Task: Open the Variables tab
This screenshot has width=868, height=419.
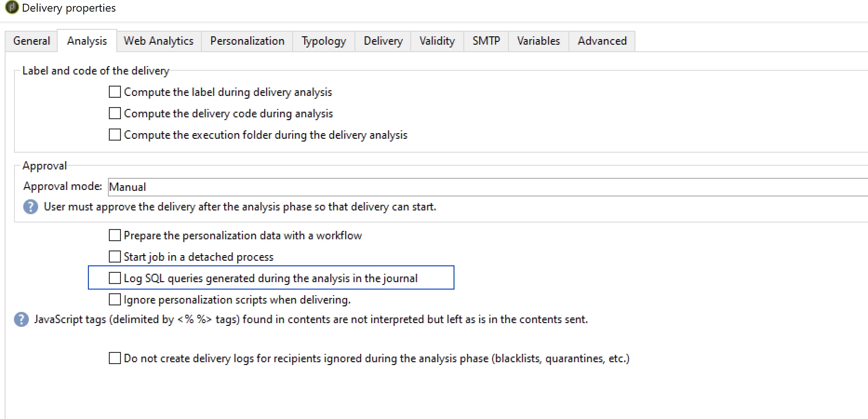Action: [x=538, y=41]
